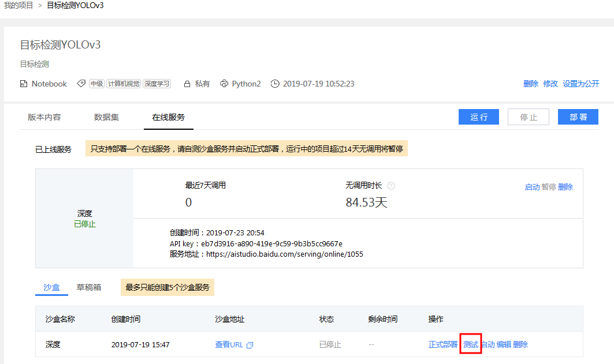Click 编辑 in the sandbox row
Screen dimensions: 614x364
[504, 344]
